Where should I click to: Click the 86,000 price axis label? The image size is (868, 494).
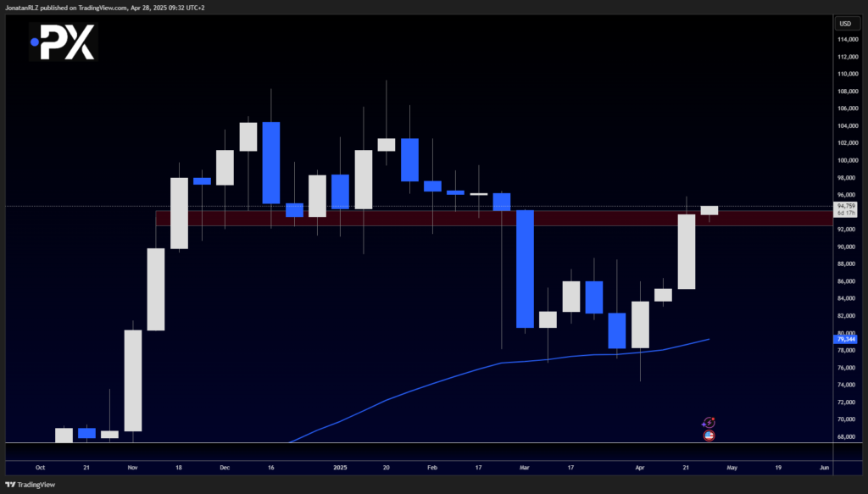click(848, 281)
